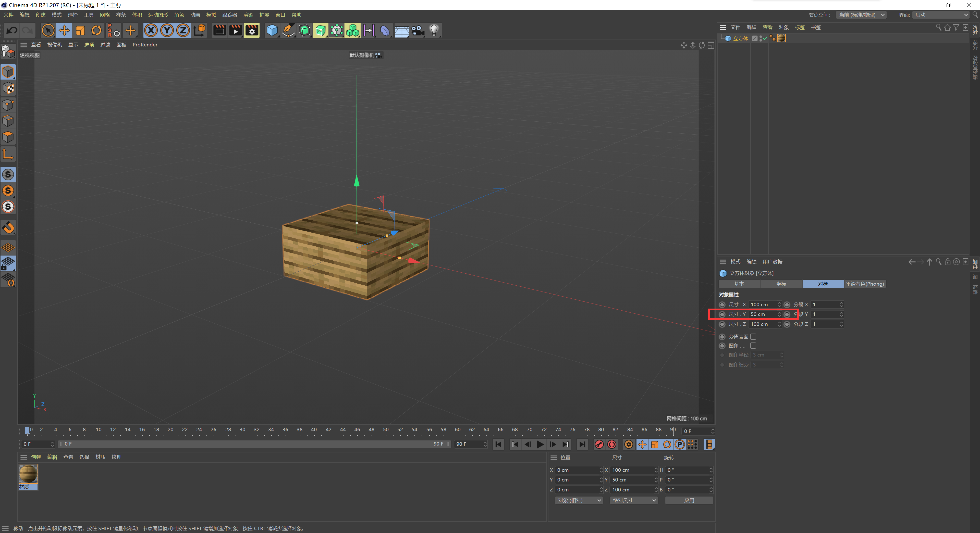Click the wood texture tag on 立方体
The width and height of the screenshot is (980, 533).
coord(781,39)
